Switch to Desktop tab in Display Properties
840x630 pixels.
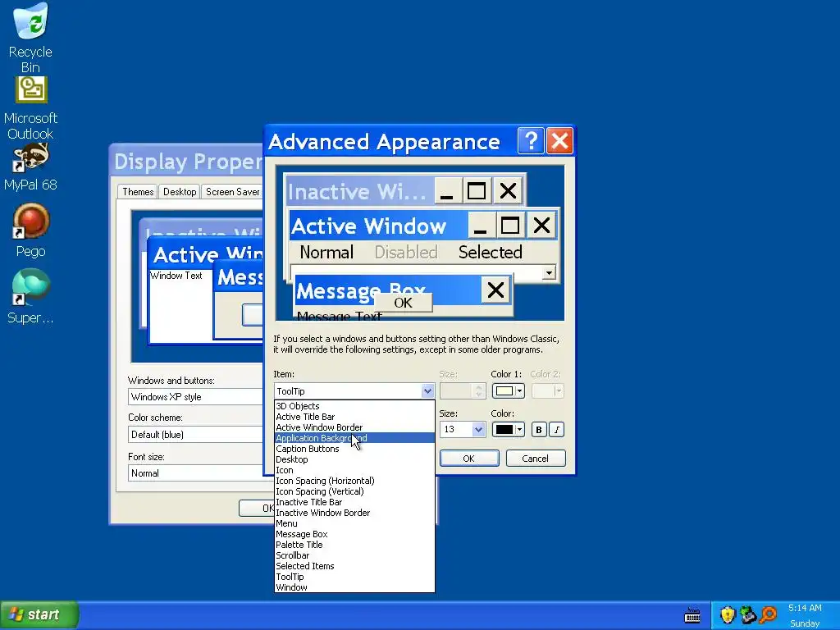click(180, 192)
